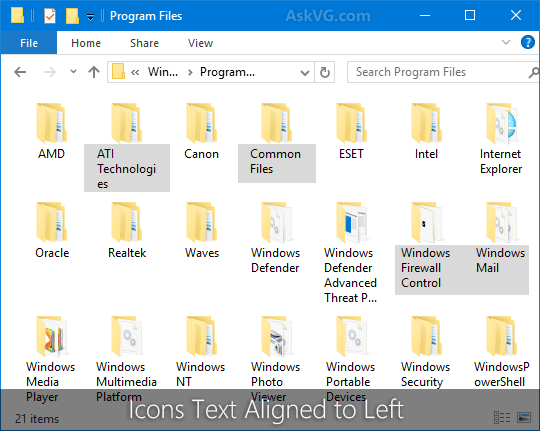Switch to details view in status bar
Screen dimensions: 540x431
[502, 417]
